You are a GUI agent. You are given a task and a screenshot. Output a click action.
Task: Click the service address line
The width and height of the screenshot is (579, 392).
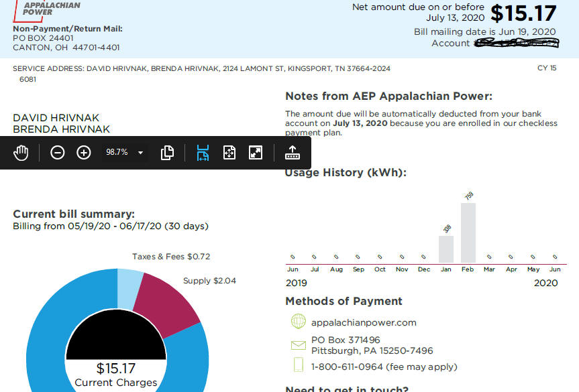[x=202, y=68]
